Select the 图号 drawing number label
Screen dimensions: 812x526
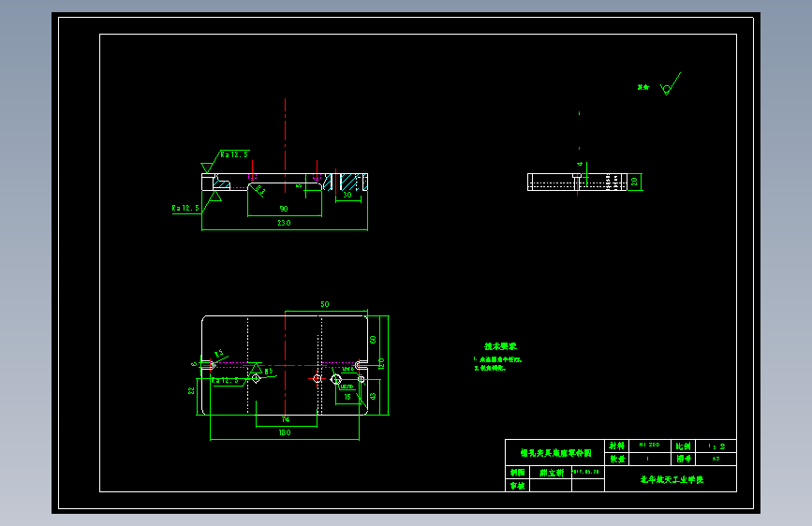(684, 459)
